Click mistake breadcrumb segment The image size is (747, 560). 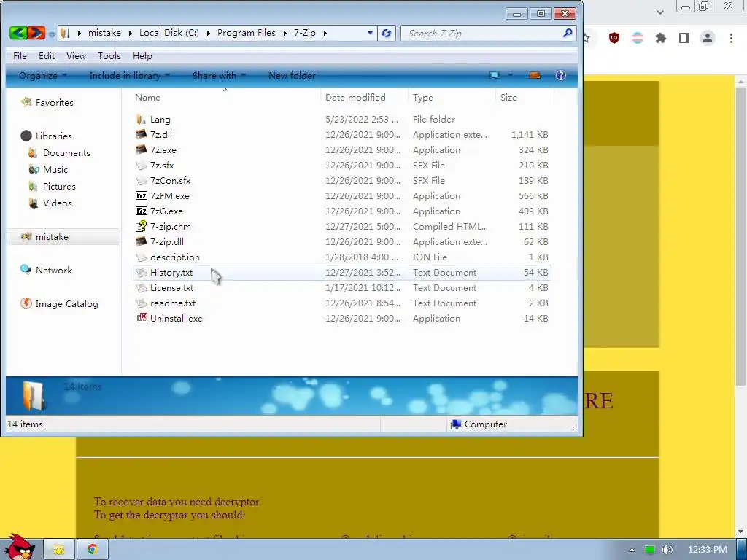pyautogui.click(x=104, y=33)
